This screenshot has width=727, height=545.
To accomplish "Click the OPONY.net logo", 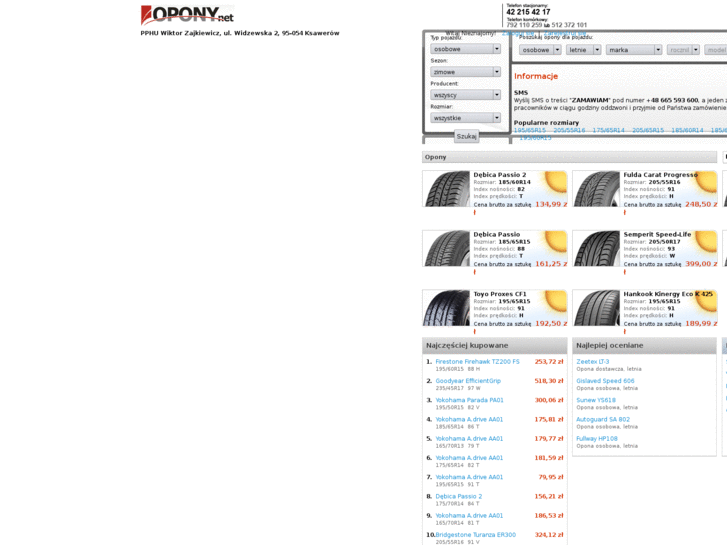I will tap(187, 14).
